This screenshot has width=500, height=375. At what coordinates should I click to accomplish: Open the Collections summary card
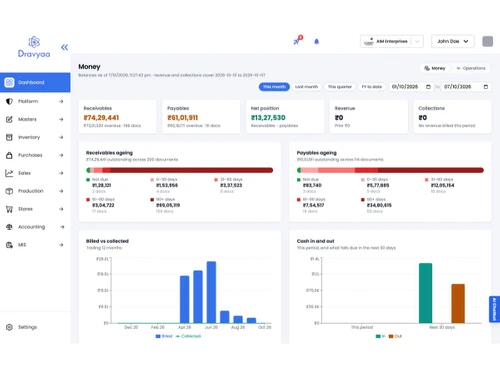click(452, 117)
